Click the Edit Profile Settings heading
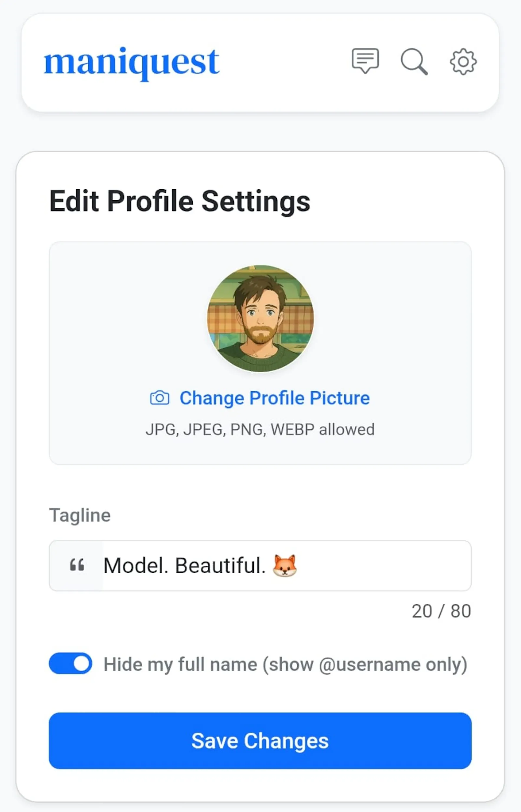Image resolution: width=521 pixels, height=812 pixels. point(180,202)
